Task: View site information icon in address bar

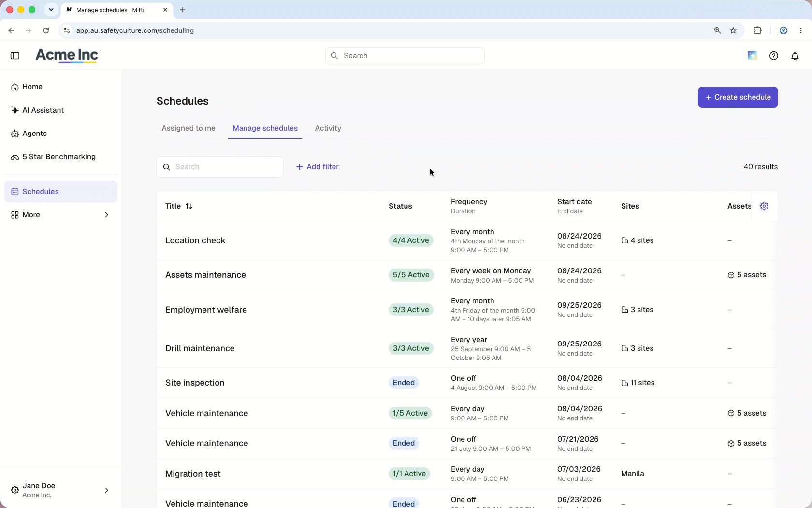Action: (x=67, y=30)
